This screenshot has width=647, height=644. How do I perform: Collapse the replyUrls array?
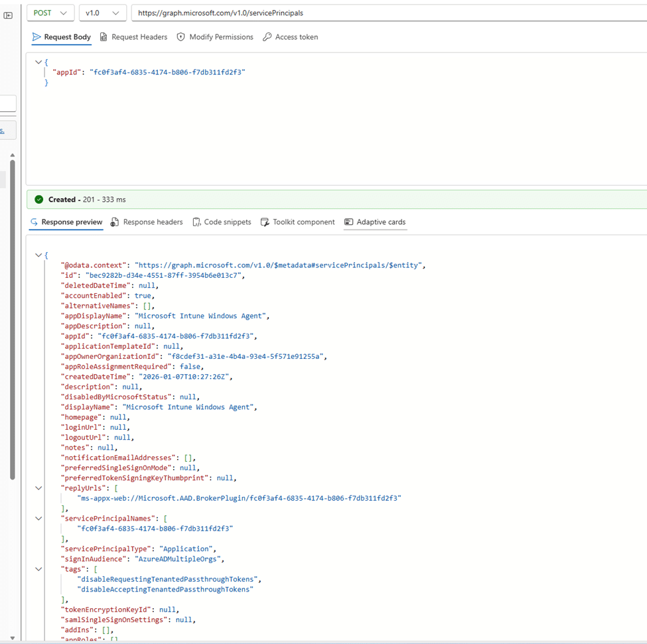pos(38,488)
